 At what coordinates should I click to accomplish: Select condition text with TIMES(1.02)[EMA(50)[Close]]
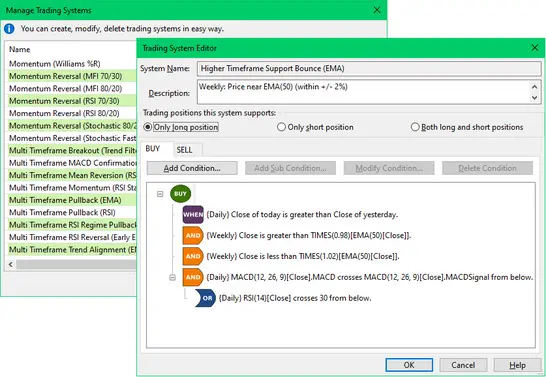click(303, 256)
